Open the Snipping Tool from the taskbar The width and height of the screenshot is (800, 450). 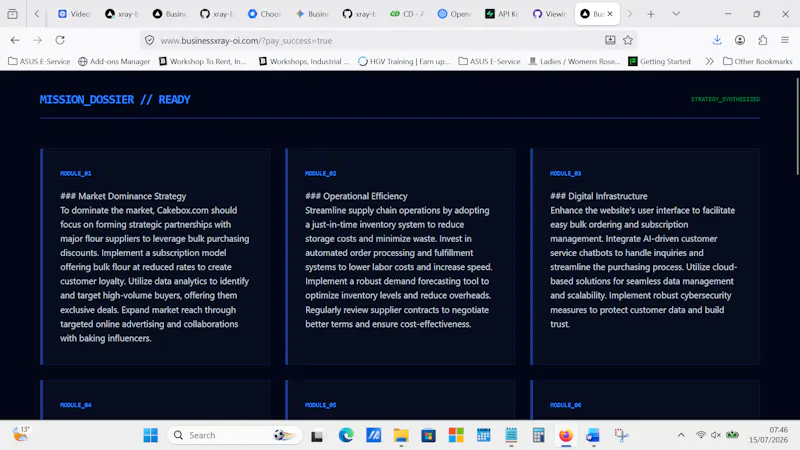coord(621,435)
